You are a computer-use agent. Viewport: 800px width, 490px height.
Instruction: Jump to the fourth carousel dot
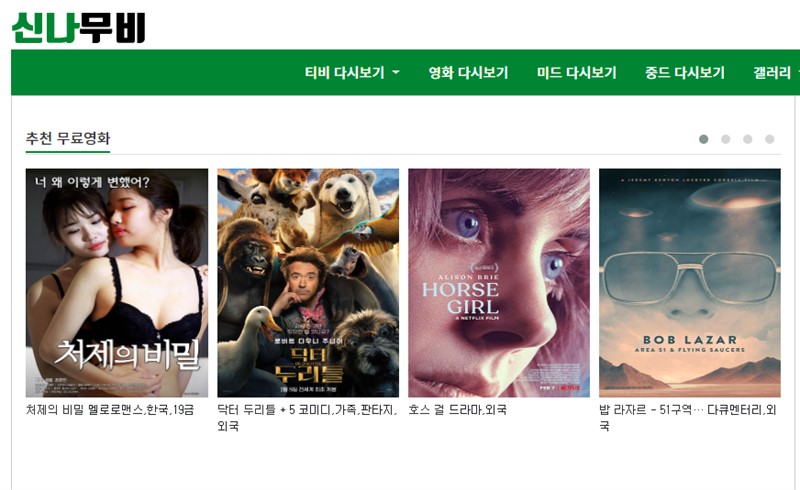[769, 139]
